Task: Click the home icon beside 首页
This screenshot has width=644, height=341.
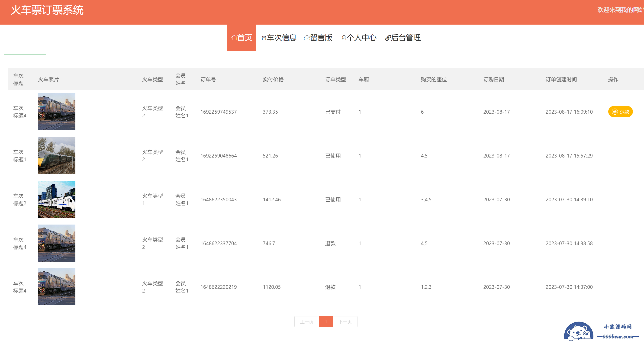Action: 234,38
